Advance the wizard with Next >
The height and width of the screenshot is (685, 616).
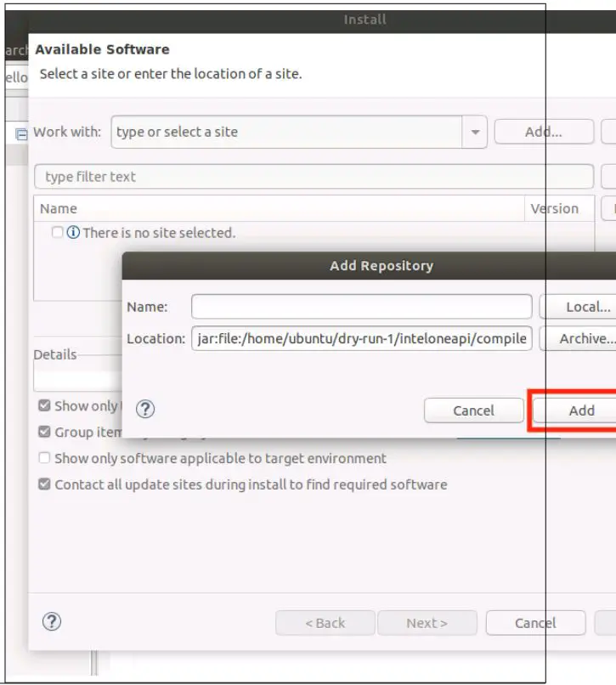[x=427, y=623]
